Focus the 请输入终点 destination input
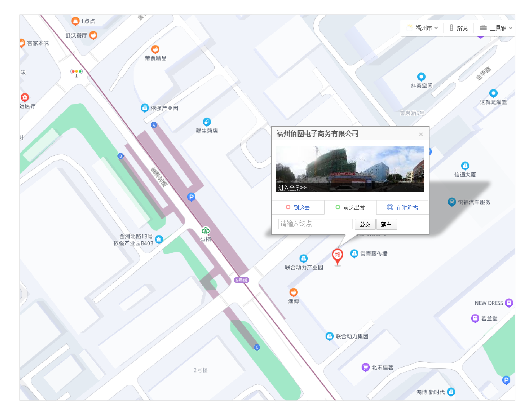532x416 pixels. click(x=315, y=224)
